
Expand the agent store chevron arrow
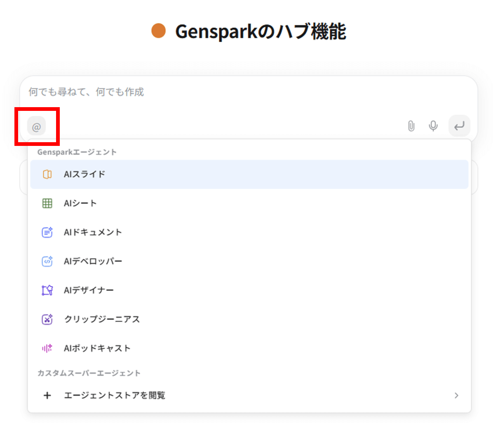pyautogui.click(x=456, y=396)
